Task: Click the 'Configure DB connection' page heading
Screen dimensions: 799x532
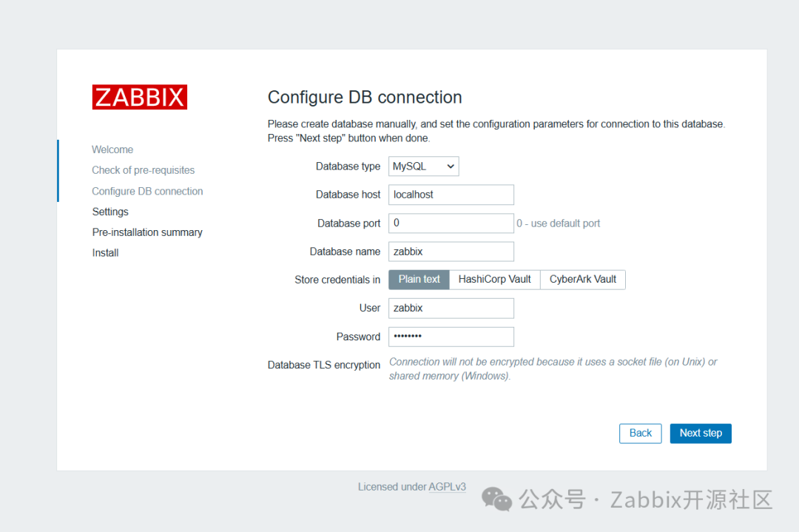Action: coord(365,97)
